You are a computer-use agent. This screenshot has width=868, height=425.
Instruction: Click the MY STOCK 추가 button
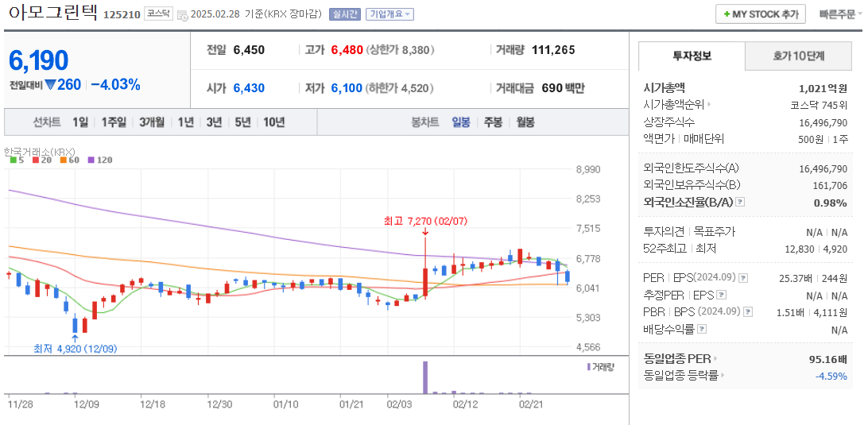click(761, 14)
